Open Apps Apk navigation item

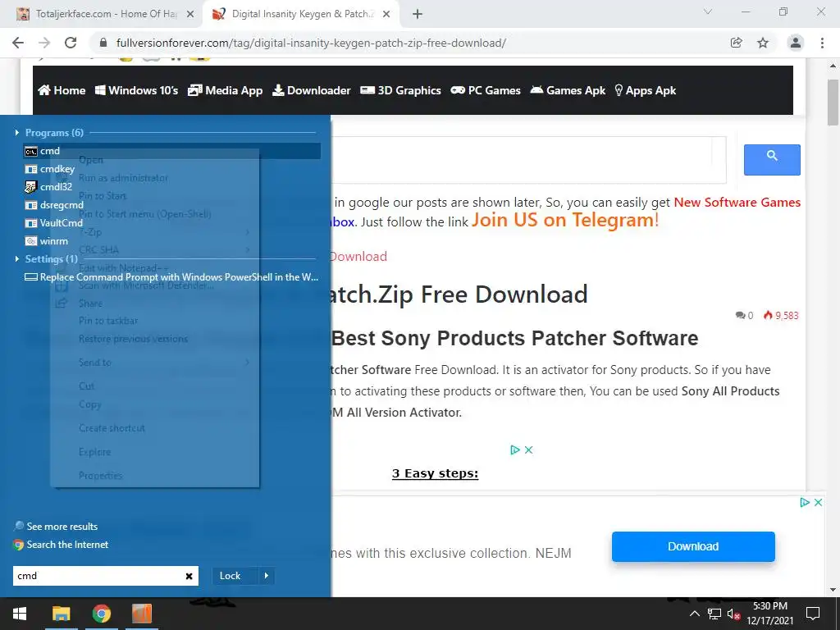point(645,90)
